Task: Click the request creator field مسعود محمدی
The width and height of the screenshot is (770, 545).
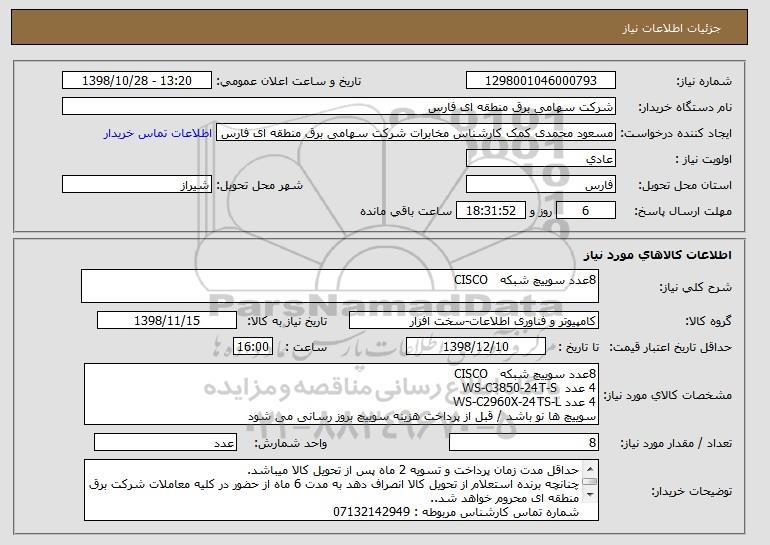Action: coord(416,133)
